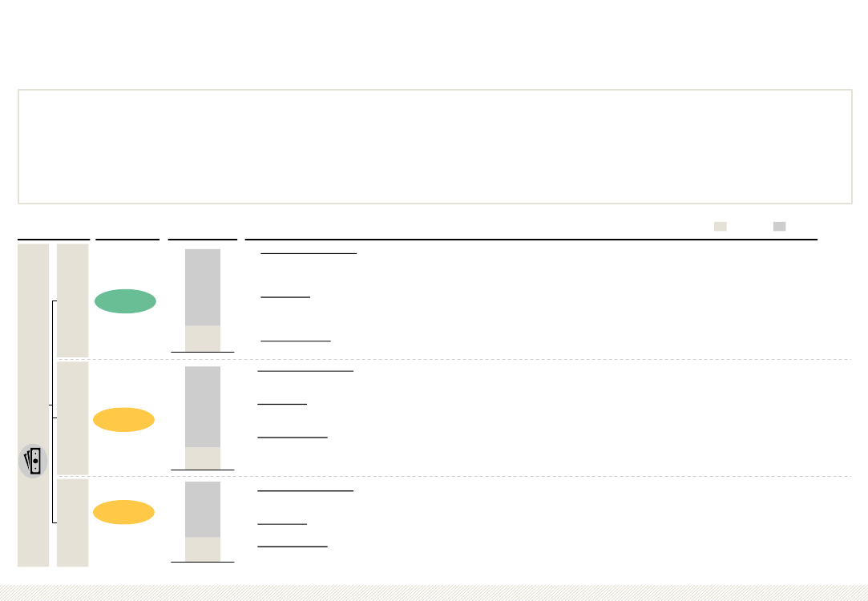Select gray segment of the bottom bar

pos(203,509)
